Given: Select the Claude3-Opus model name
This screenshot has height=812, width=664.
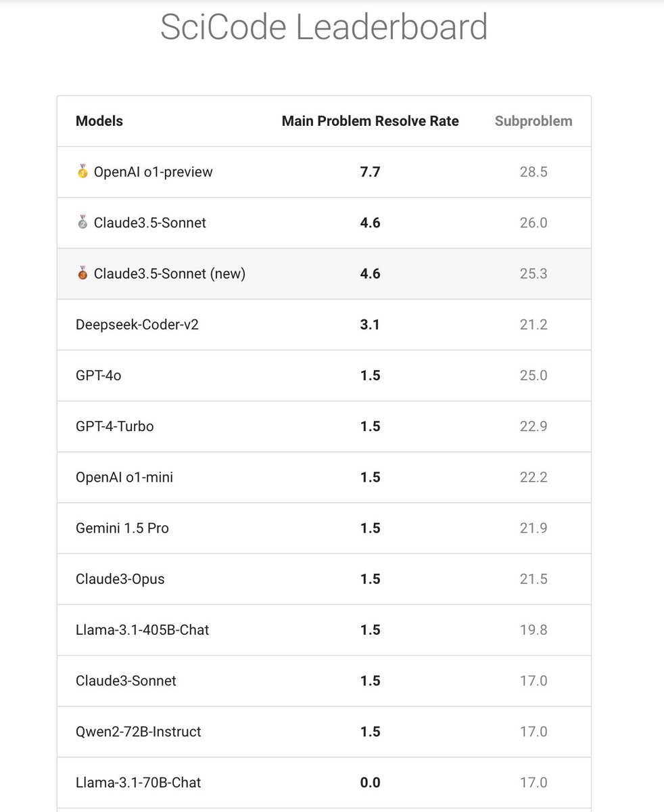Looking at the screenshot, I should (120, 579).
